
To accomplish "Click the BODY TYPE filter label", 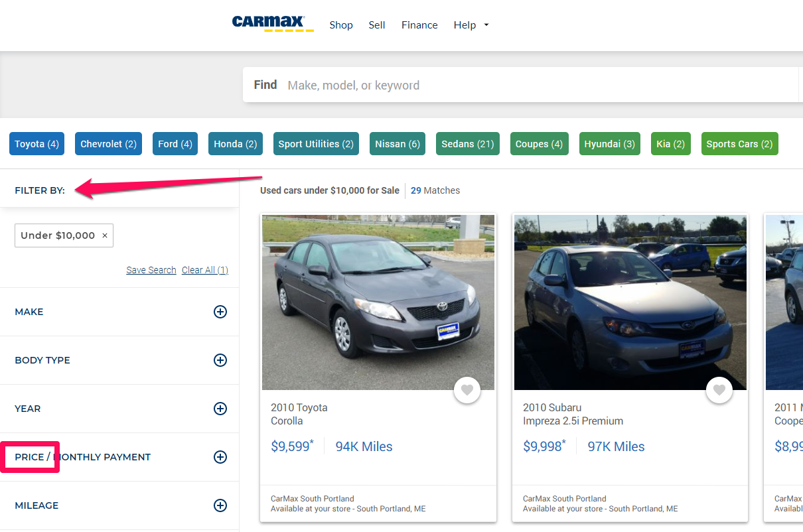I will 42,360.
